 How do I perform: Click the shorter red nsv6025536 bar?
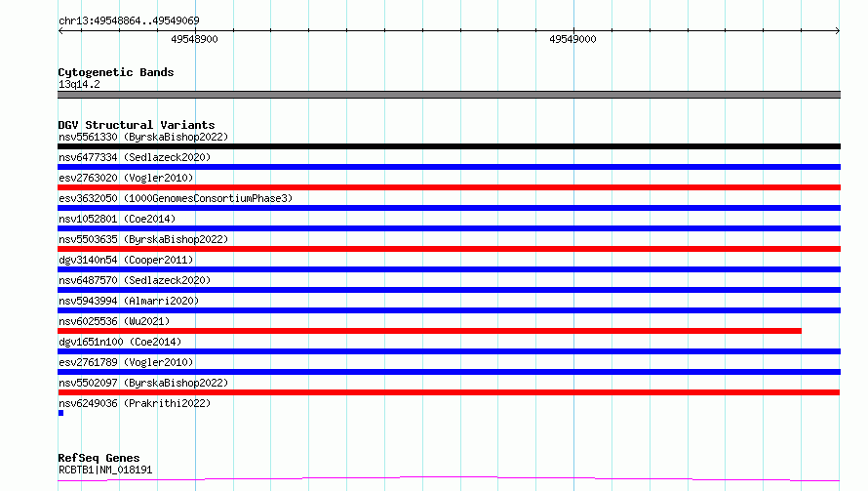[x=429, y=331]
